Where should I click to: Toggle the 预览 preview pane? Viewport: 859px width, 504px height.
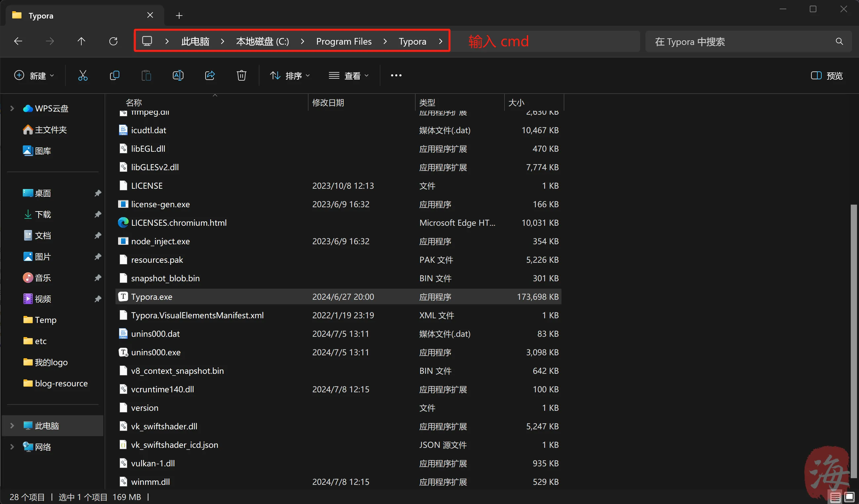826,75
